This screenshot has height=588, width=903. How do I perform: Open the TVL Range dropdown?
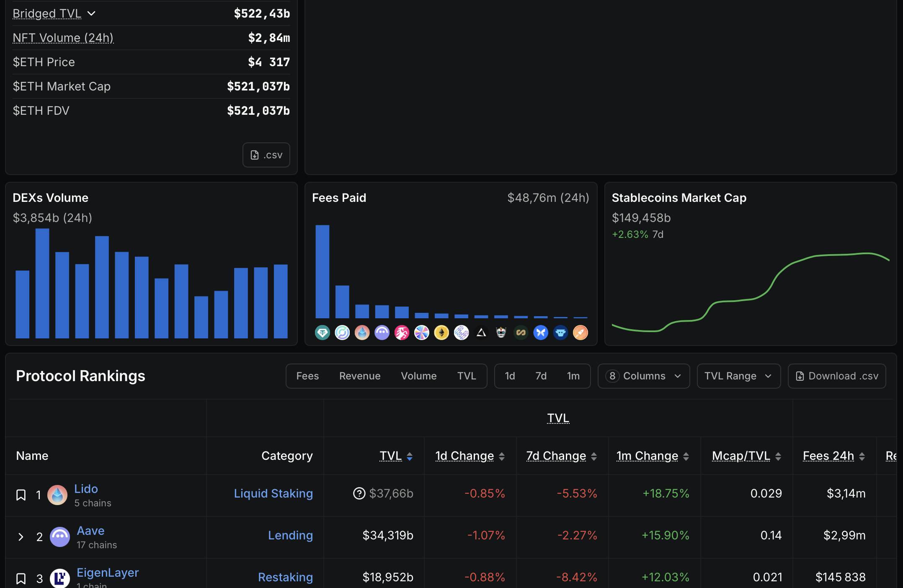pos(738,376)
